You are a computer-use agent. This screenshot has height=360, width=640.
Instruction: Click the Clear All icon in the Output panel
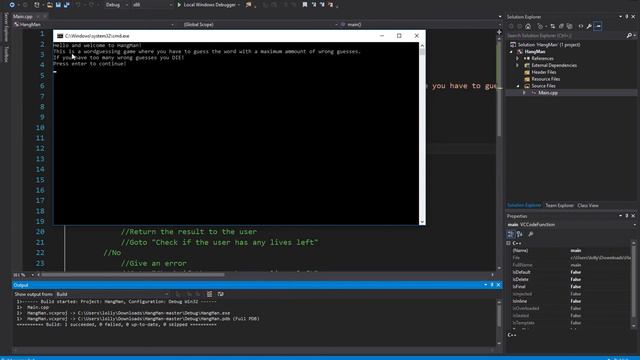point(209,294)
